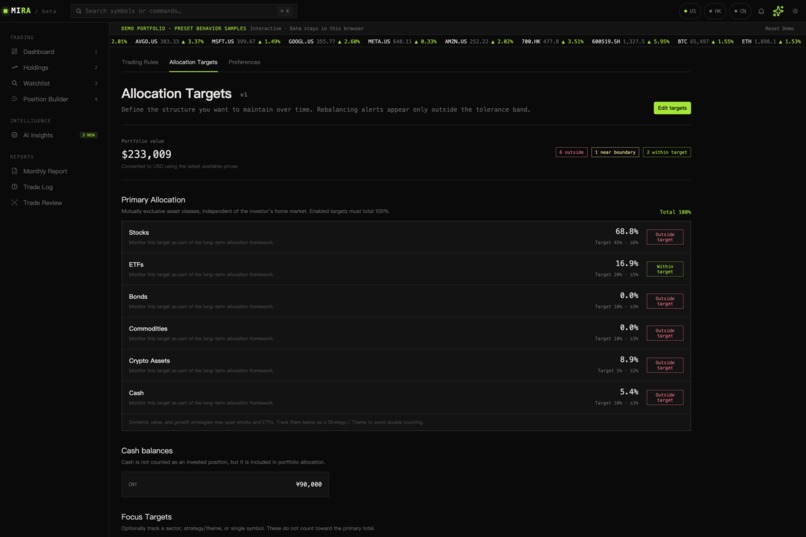Toggle the US market pill
This screenshot has height=537, width=806.
pos(690,11)
